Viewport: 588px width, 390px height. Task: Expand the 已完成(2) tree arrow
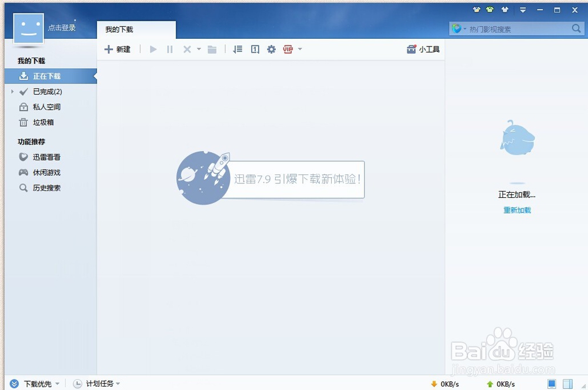(x=12, y=92)
